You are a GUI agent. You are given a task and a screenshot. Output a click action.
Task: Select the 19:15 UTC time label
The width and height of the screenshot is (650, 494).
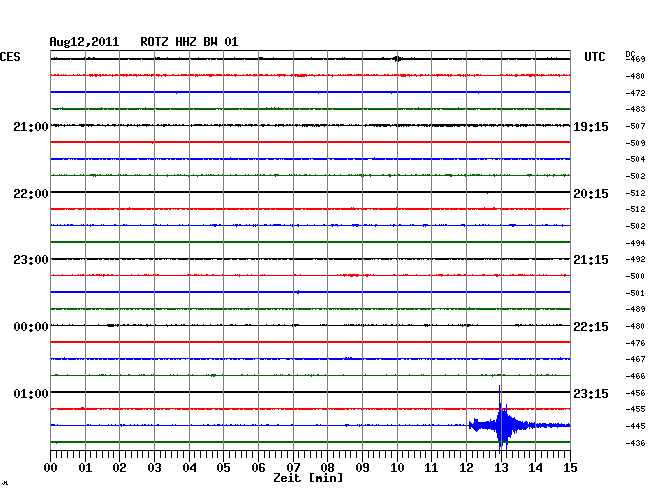591,127
